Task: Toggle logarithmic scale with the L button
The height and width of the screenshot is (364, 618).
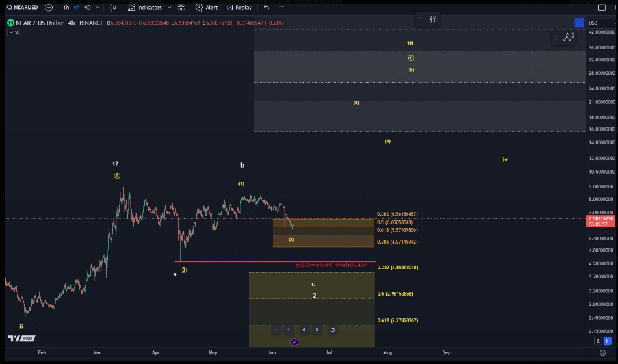Action: 608,341
